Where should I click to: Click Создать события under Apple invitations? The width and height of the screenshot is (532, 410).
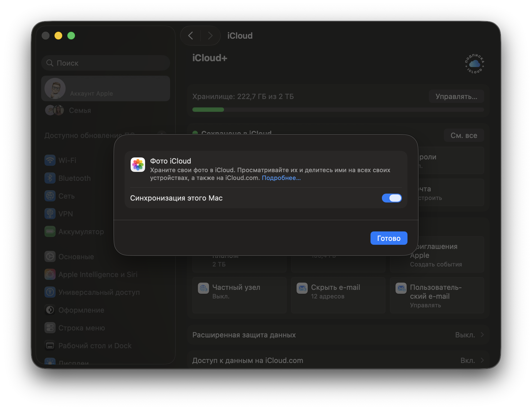coord(436,265)
